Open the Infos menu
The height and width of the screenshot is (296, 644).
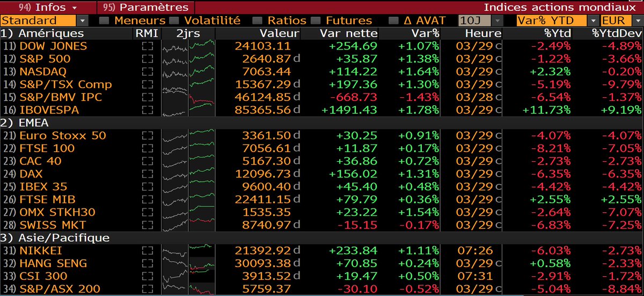pos(48,7)
